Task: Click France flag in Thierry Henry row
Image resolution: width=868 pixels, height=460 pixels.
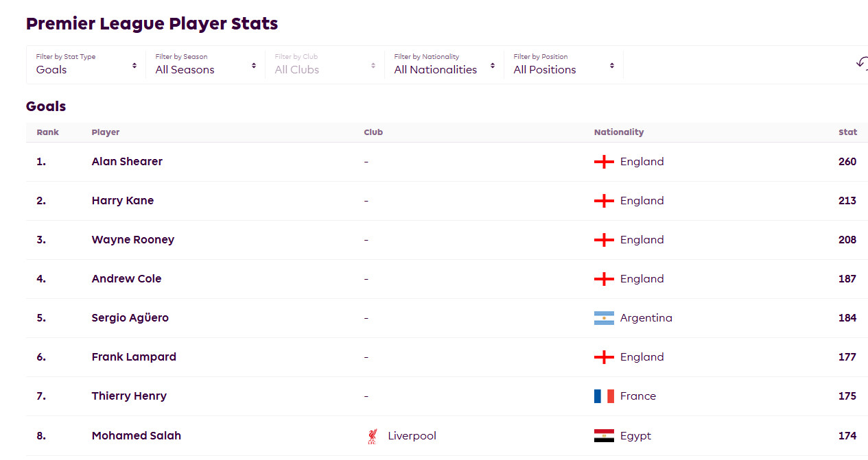Action: click(x=604, y=396)
